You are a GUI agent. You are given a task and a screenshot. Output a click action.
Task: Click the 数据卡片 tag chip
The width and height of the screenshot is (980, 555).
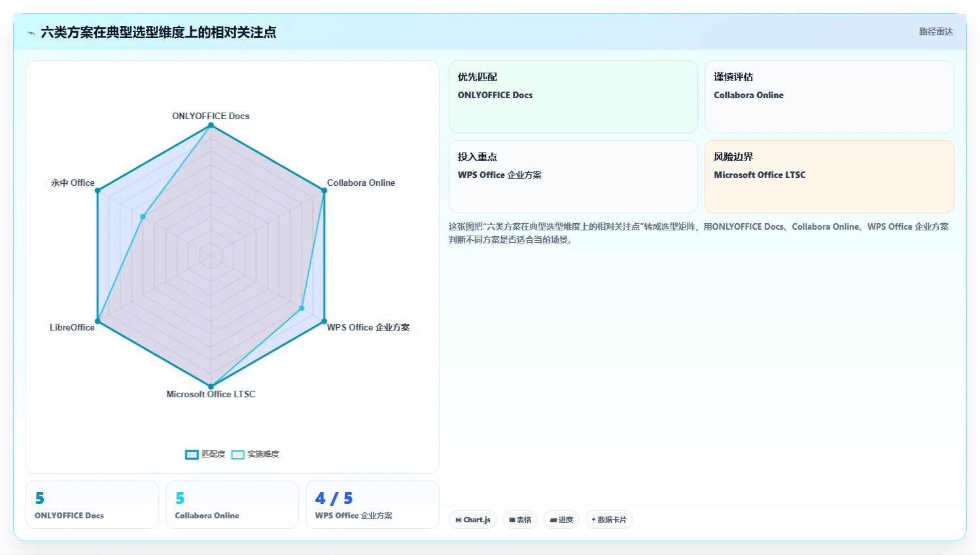pos(608,520)
